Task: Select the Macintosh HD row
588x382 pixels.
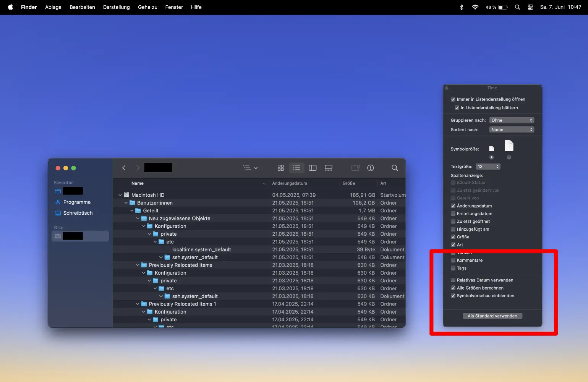Action: pos(259,195)
